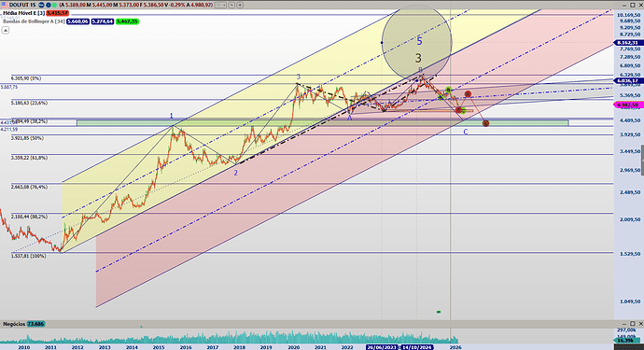Click the green status circle in header
Viewport: 644px width, 350px height.
(55, 5)
